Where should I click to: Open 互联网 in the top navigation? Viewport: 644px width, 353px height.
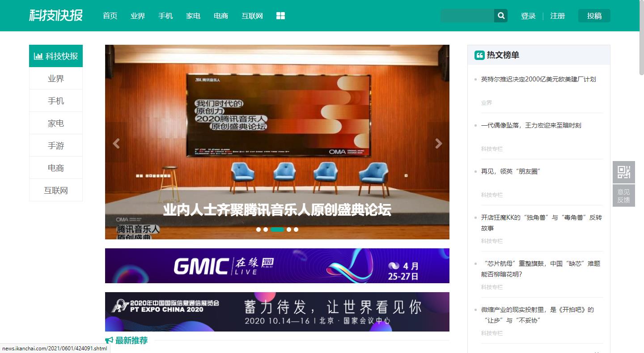pyautogui.click(x=252, y=16)
